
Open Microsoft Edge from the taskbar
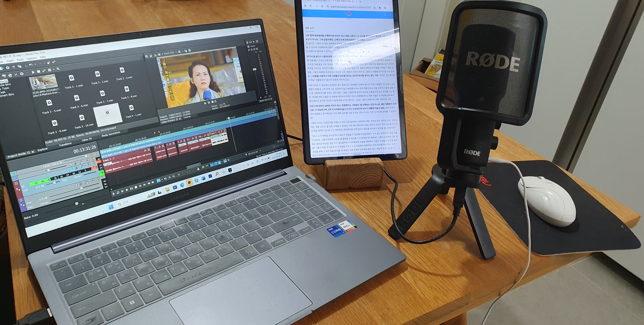[182, 185]
